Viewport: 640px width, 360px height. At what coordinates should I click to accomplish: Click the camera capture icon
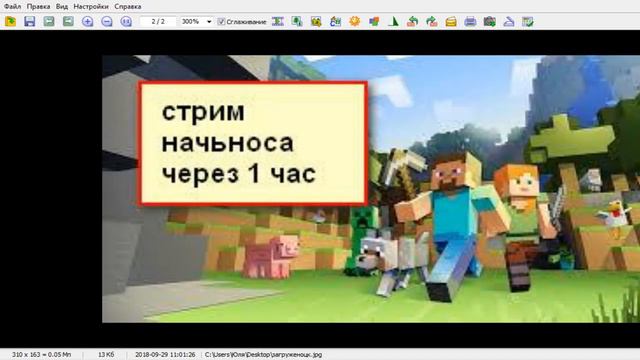pyautogui.click(x=489, y=21)
